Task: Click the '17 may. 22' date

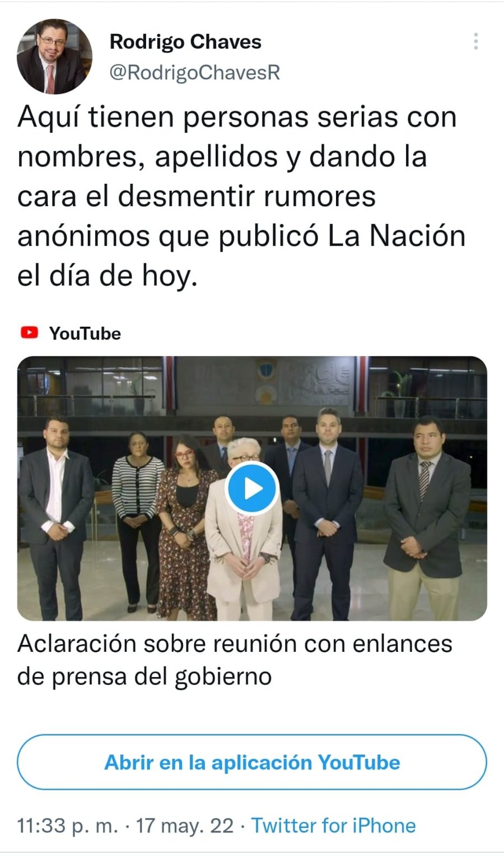Action: [185, 826]
